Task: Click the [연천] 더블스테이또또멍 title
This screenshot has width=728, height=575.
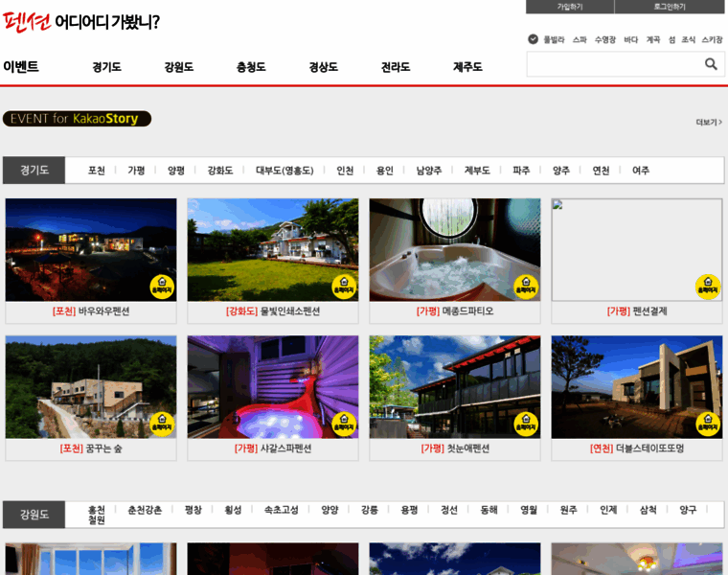Action: point(637,448)
